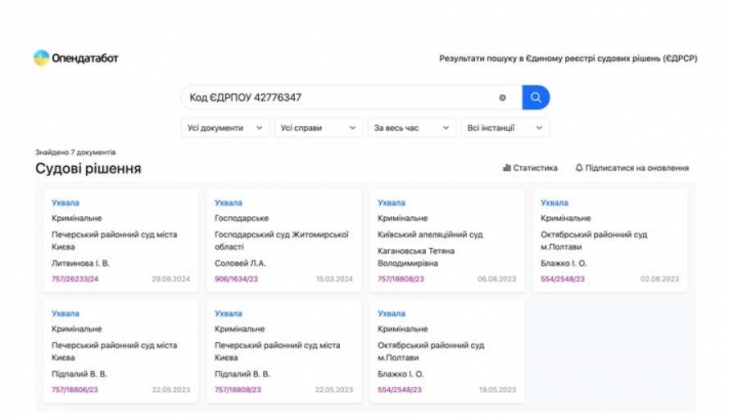Viewport: 729px width, 420px height.
Task: Click Підписатися на оновлення
Action: click(637, 168)
